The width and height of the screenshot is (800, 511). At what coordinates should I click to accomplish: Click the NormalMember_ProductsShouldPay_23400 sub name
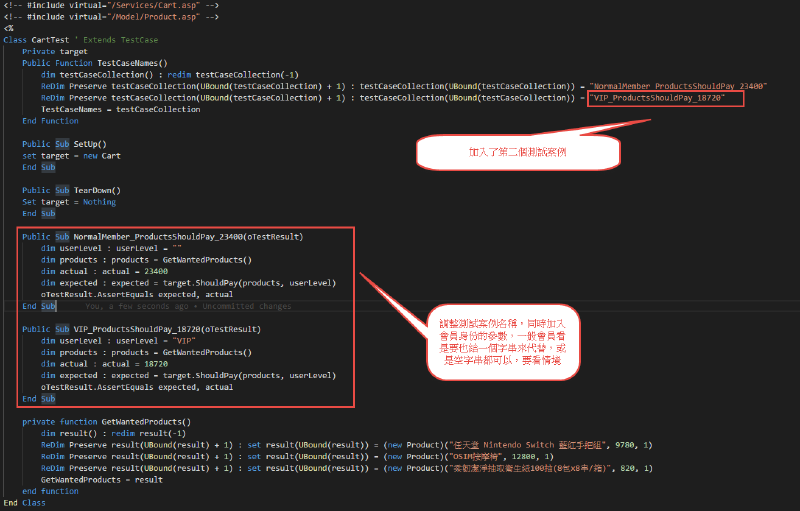[x=152, y=237]
